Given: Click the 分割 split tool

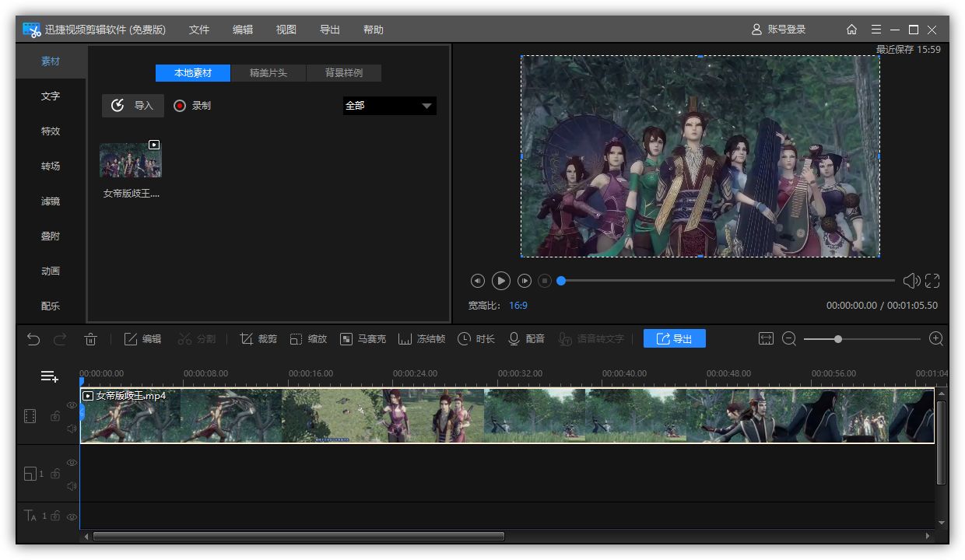Looking at the screenshot, I should (x=197, y=339).
